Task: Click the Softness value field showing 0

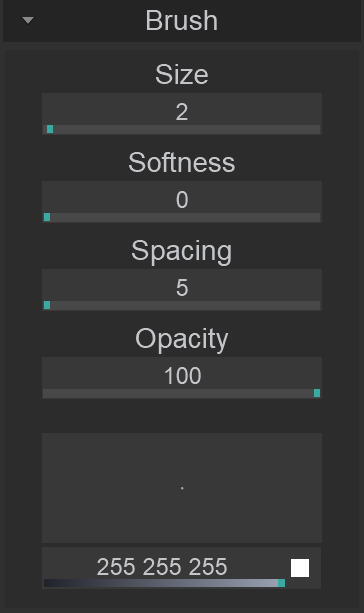Action: click(182, 197)
